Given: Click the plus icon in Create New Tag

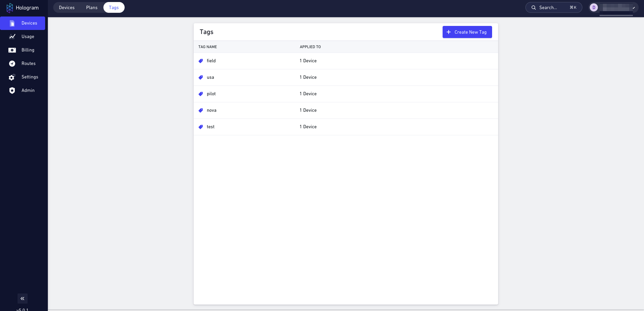Looking at the screenshot, I should coord(449,32).
